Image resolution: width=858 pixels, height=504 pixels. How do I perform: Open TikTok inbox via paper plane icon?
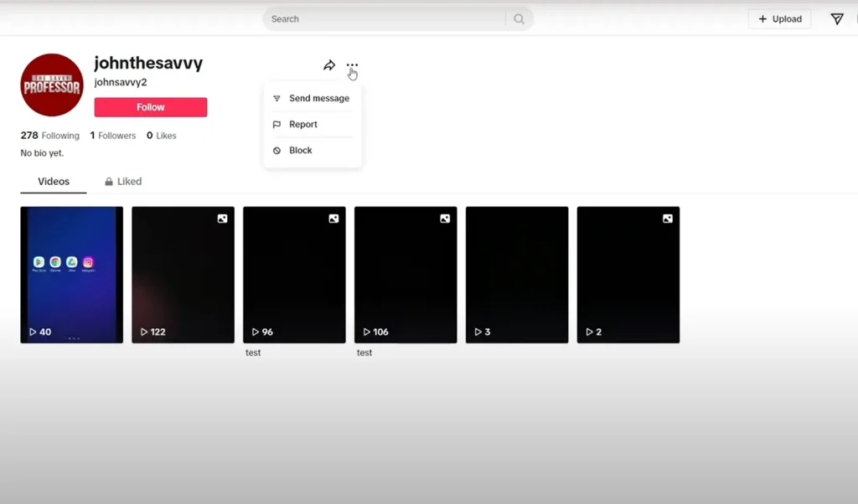click(836, 18)
